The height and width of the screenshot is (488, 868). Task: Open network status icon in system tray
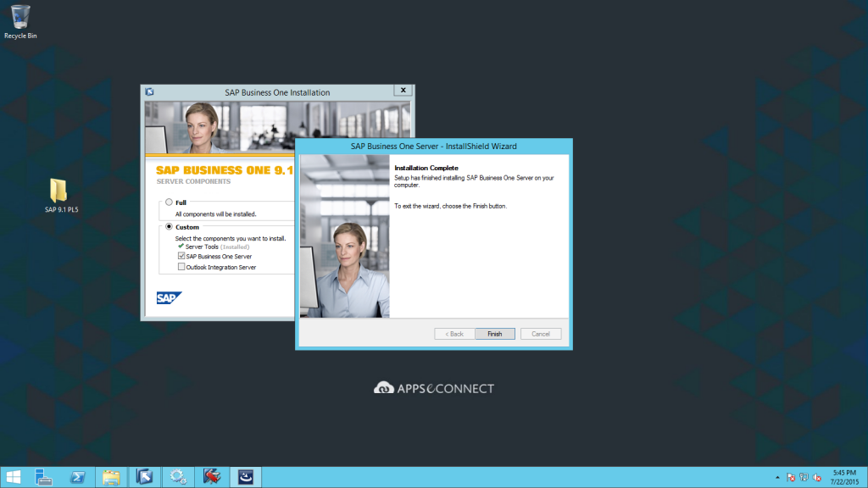pos(804,478)
